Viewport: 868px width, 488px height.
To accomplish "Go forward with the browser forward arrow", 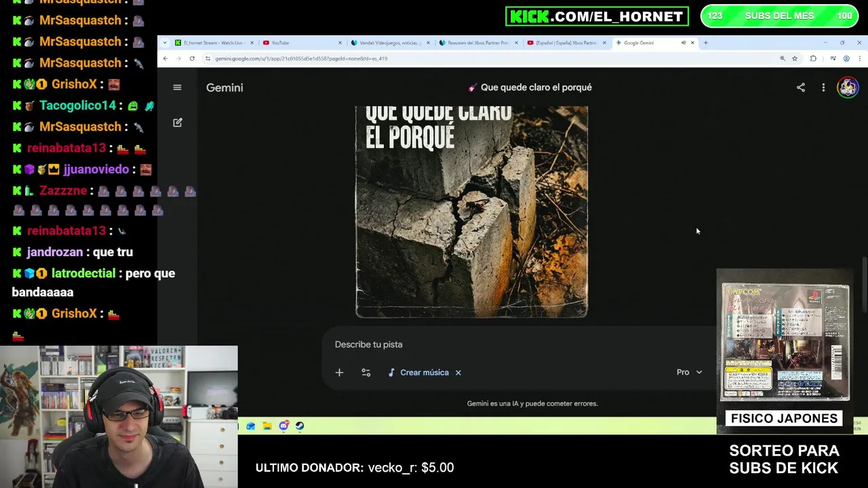I will click(178, 58).
